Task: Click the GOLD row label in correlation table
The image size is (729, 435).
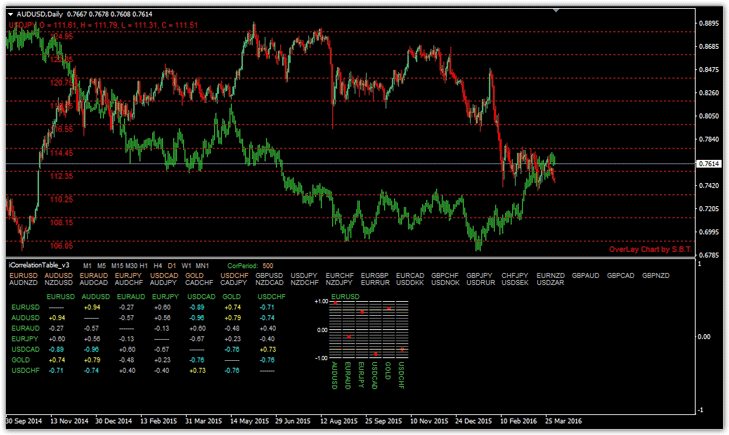Action: pos(19,360)
